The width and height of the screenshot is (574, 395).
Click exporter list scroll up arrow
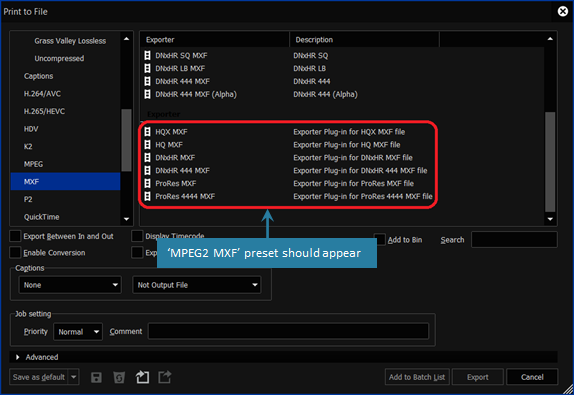pyautogui.click(x=550, y=39)
